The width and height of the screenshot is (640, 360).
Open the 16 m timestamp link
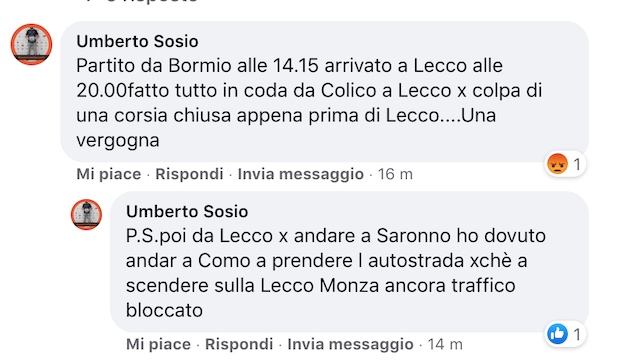(x=395, y=174)
